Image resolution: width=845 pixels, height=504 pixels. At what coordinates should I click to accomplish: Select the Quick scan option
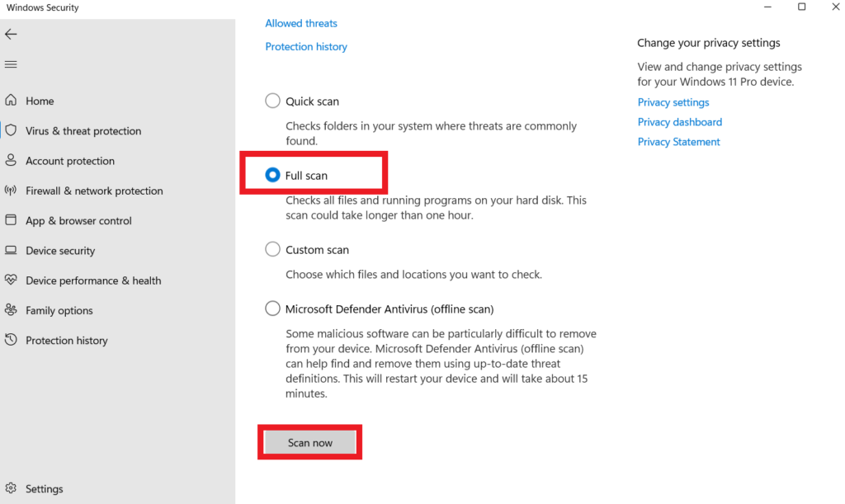point(272,101)
